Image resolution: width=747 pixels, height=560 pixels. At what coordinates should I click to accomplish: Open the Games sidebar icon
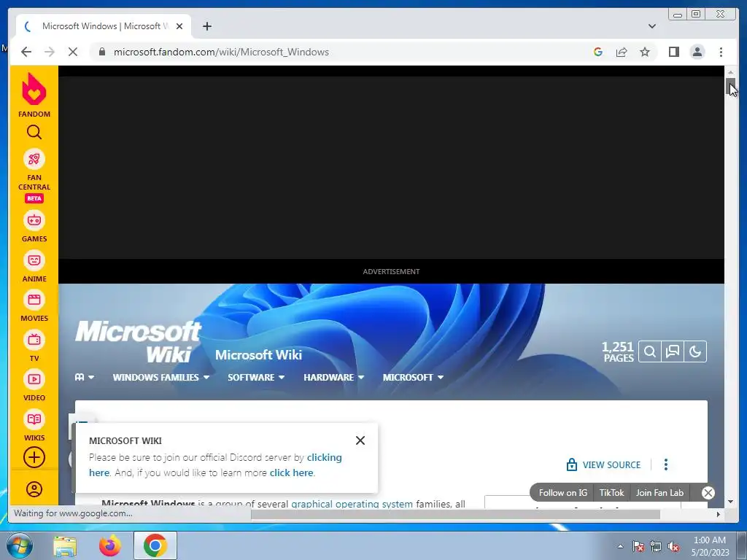point(34,220)
